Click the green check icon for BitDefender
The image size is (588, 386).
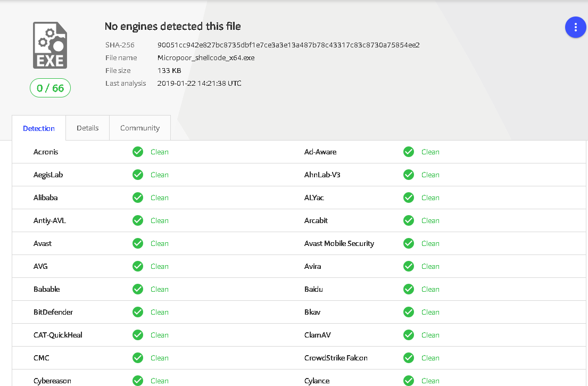tap(138, 312)
